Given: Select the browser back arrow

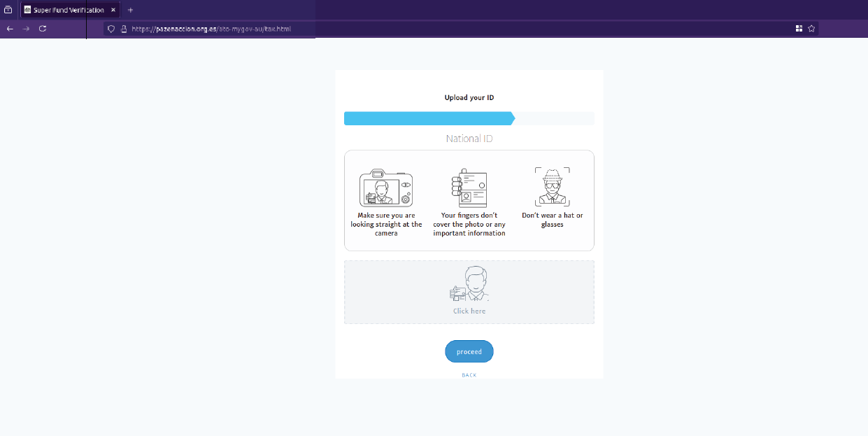Looking at the screenshot, I should (9, 29).
